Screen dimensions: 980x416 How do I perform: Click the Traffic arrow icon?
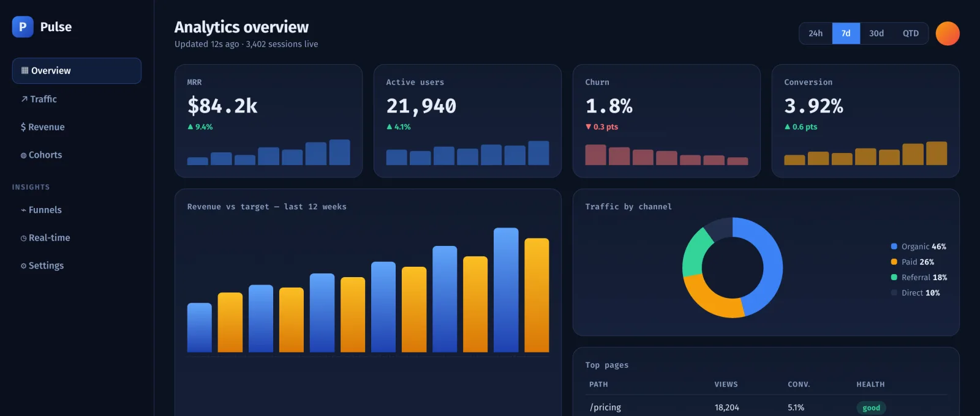click(x=24, y=99)
